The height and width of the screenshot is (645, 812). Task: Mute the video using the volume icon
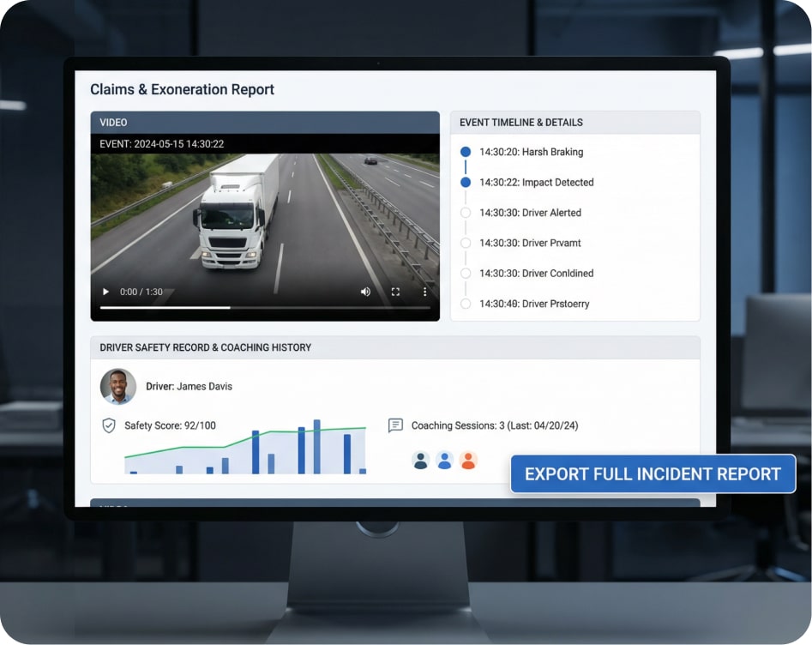pos(365,292)
